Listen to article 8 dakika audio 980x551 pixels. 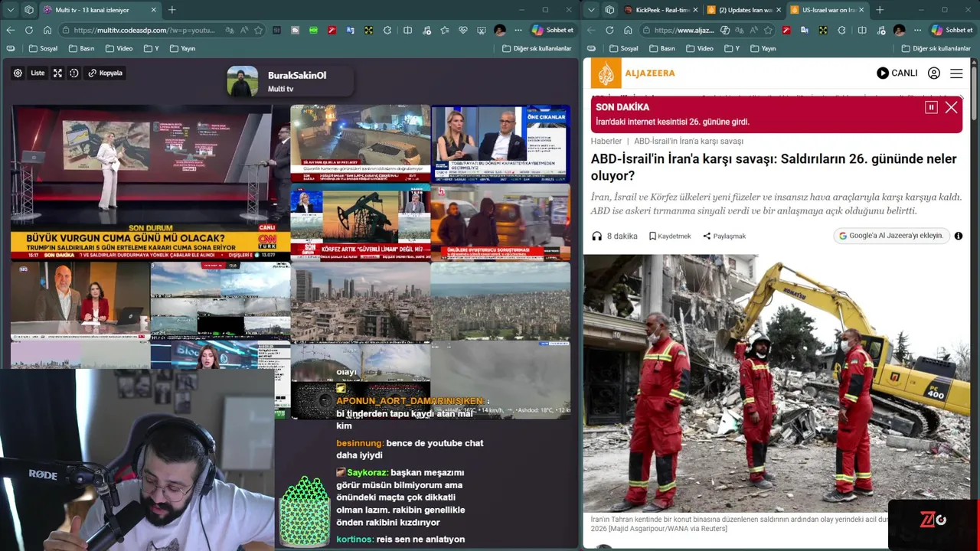pyautogui.click(x=614, y=236)
